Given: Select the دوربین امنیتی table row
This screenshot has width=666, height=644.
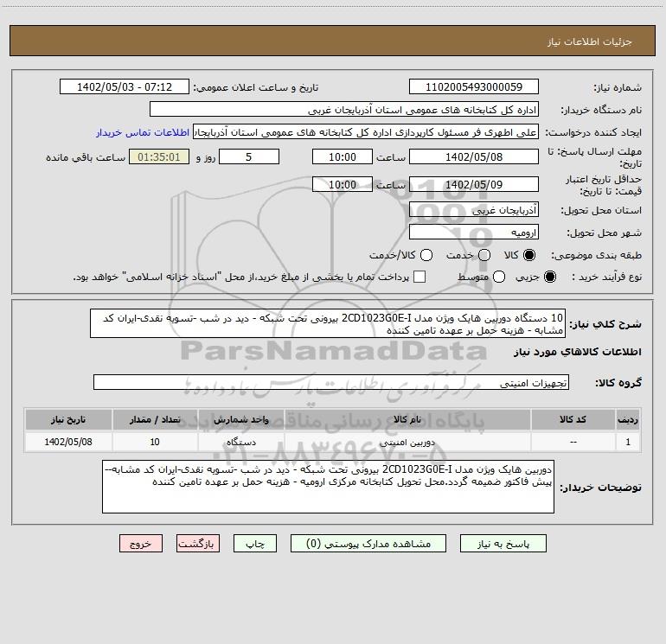Looking at the screenshot, I should (x=333, y=442).
